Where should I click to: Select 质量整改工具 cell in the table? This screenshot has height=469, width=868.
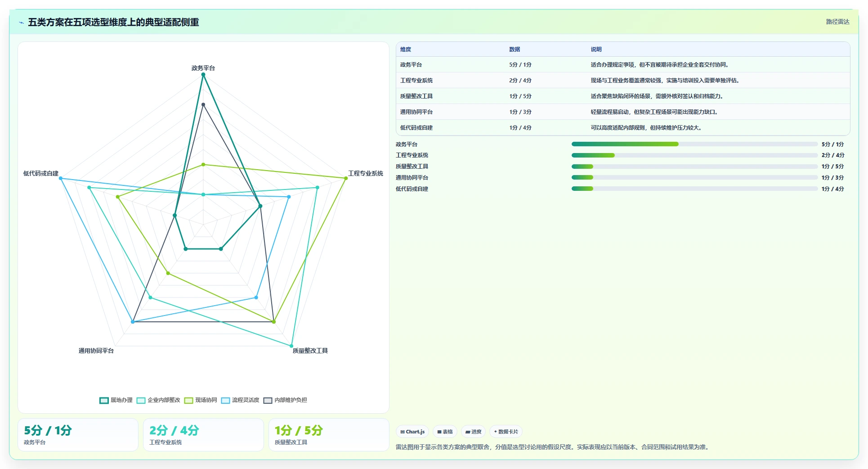pos(416,96)
